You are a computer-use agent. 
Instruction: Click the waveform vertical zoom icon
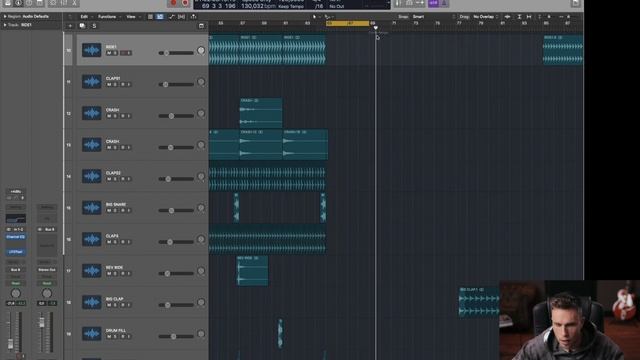pos(507,17)
